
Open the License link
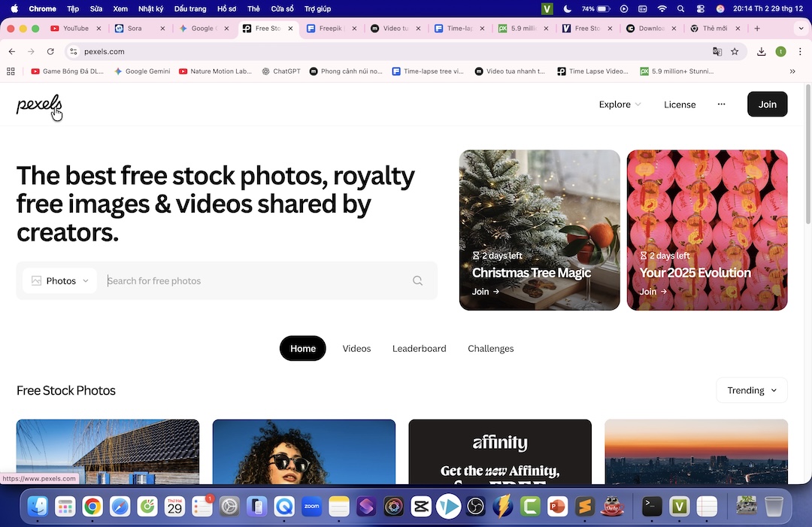point(680,104)
